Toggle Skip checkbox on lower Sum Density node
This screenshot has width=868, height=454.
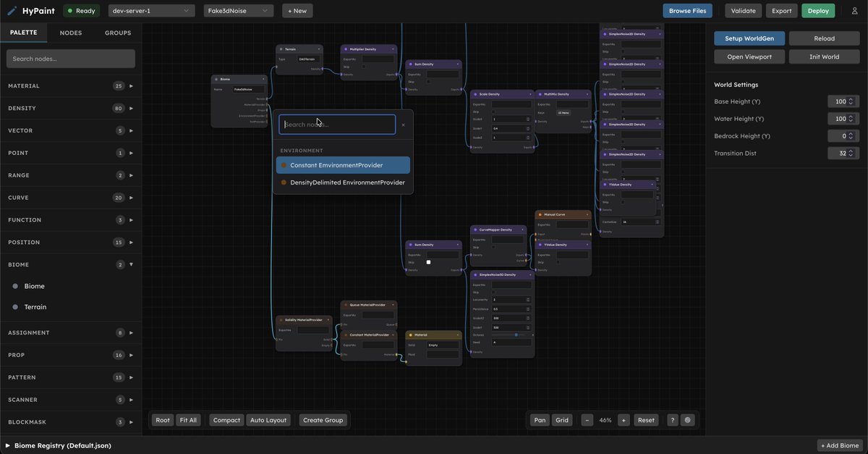coord(429,262)
